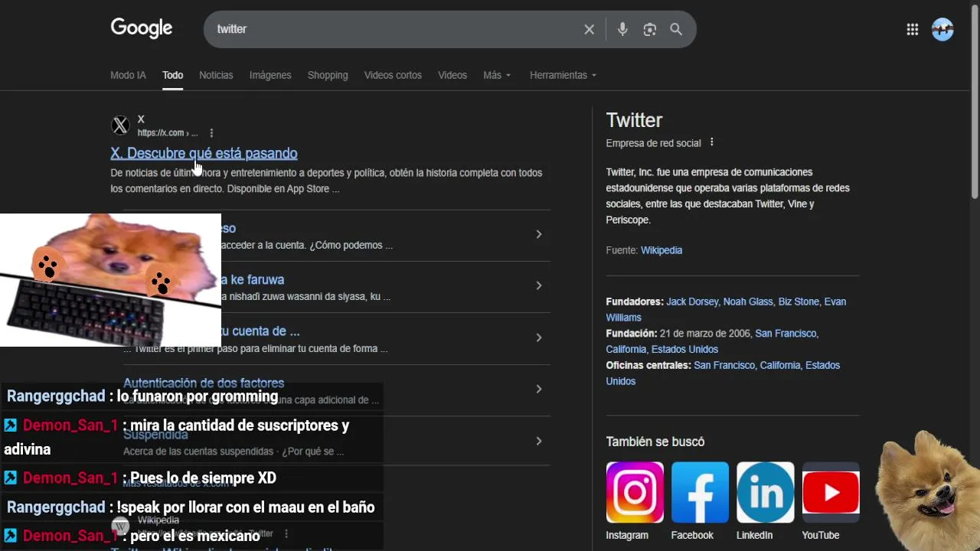Viewport: 980px width, 551px height.
Task: Open the Shopping tab
Action: 328,75
